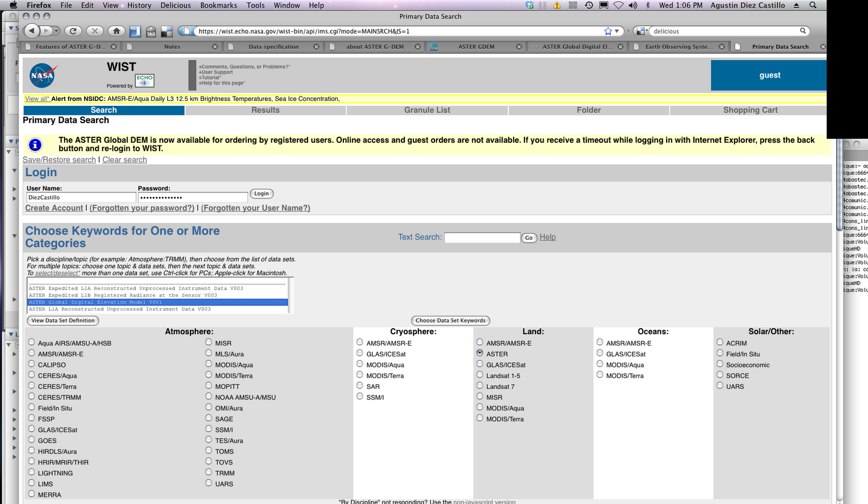Close the Data specification tab
Screen dimensions: 868x504
[x=316, y=47]
